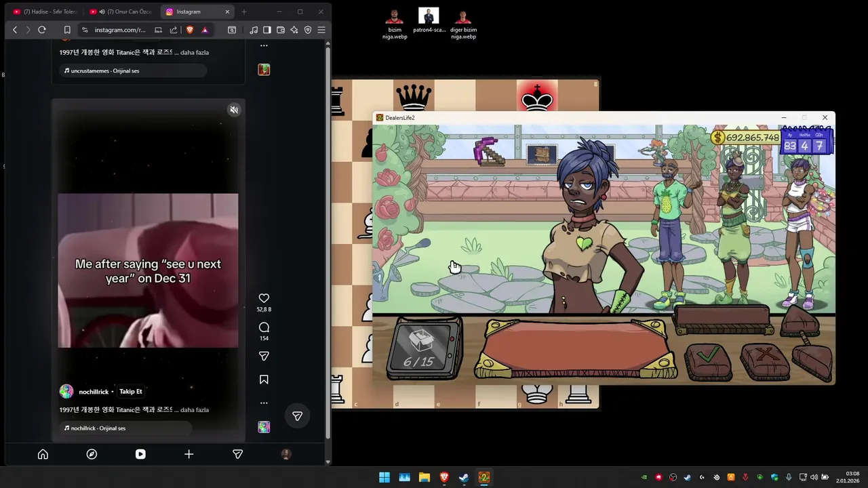Accept the deal with green checkmark cushion

[x=708, y=361]
